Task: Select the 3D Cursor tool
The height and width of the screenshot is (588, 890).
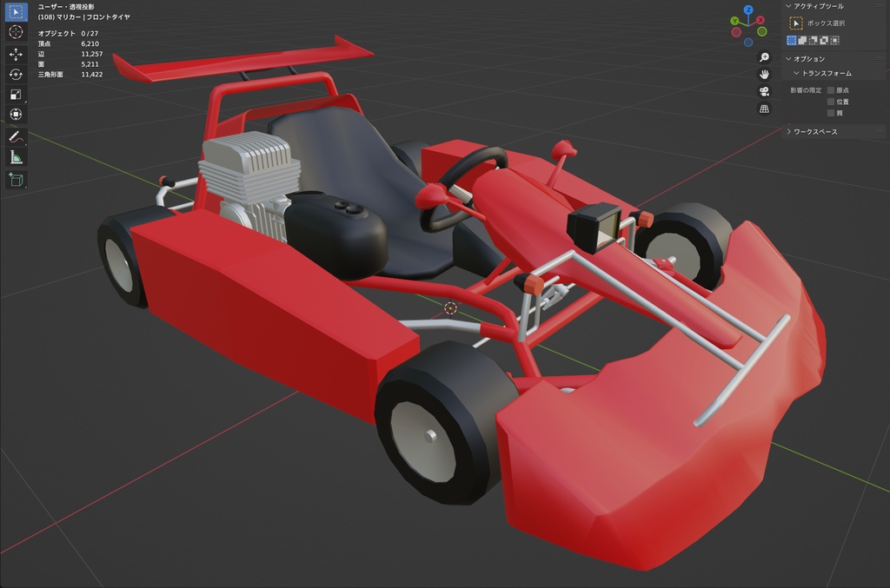Action: 16,32
